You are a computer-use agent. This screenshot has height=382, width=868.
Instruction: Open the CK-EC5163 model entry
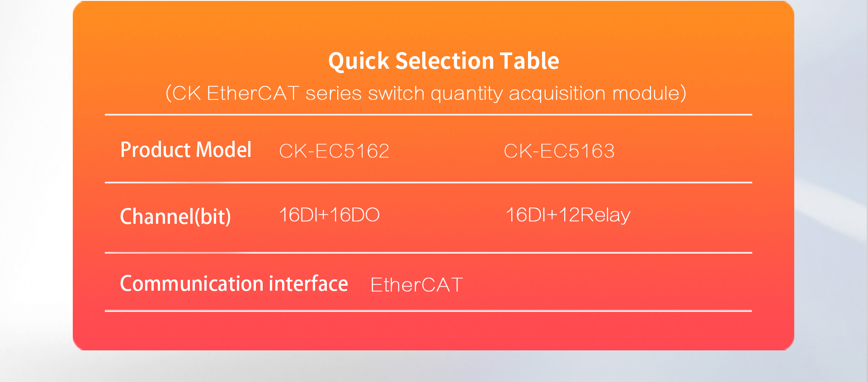coord(559,151)
